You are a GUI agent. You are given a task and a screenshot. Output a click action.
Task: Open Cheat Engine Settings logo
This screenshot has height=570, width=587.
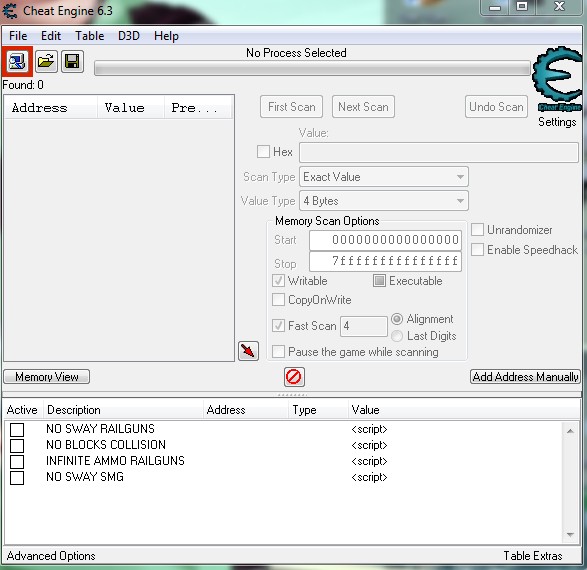click(x=557, y=80)
